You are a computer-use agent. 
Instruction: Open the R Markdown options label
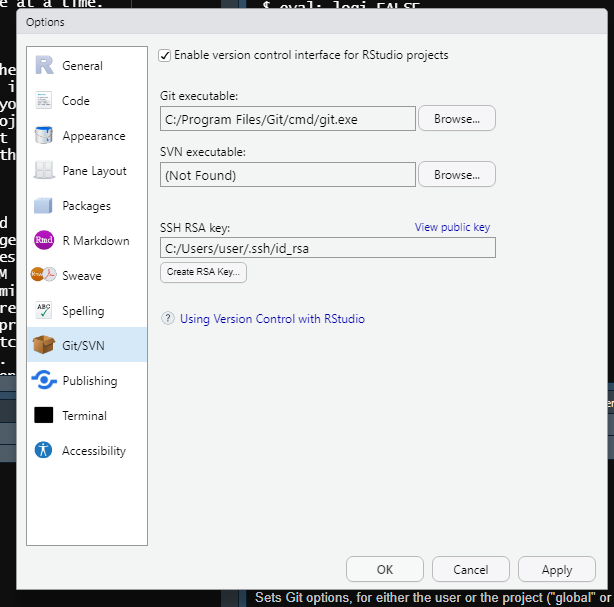click(96, 241)
